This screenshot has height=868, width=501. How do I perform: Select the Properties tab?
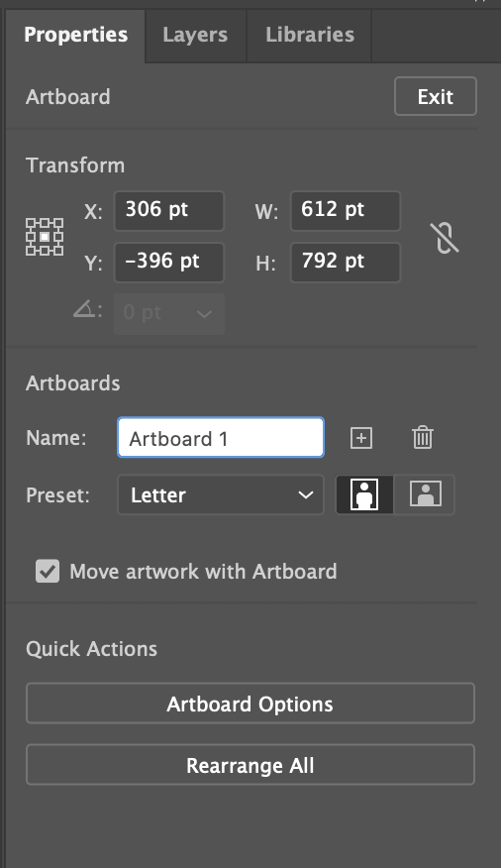pos(76,35)
